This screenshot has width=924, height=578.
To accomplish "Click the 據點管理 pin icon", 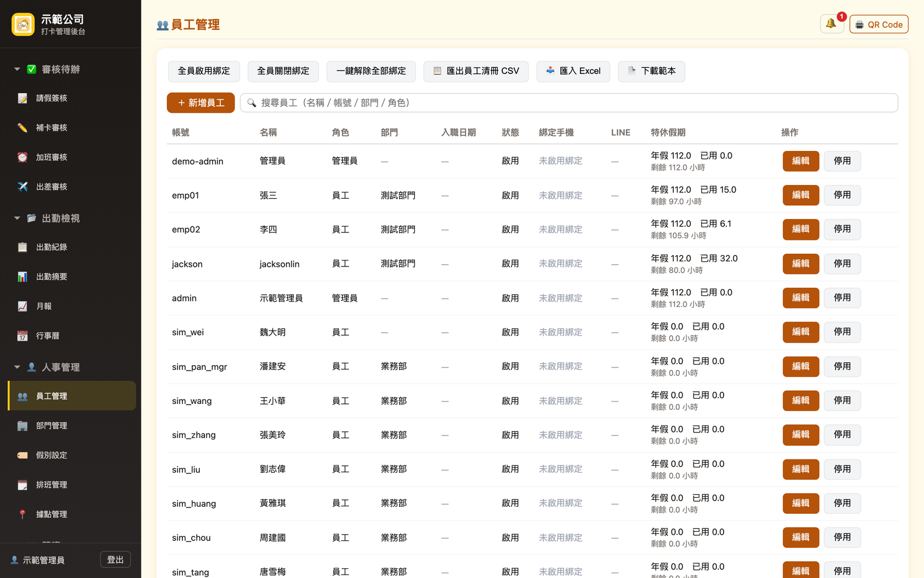I will click(23, 514).
